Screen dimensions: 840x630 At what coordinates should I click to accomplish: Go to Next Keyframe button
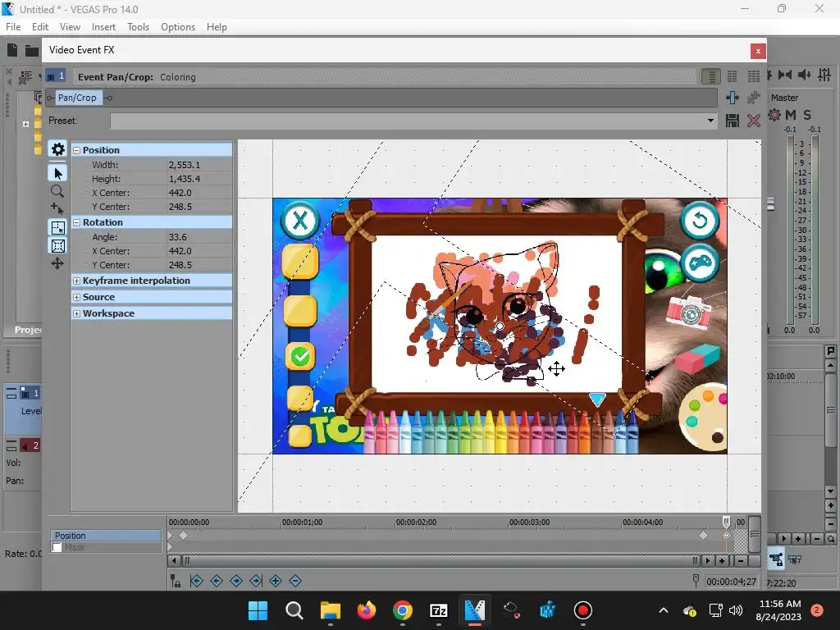click(x=236, y=581)
